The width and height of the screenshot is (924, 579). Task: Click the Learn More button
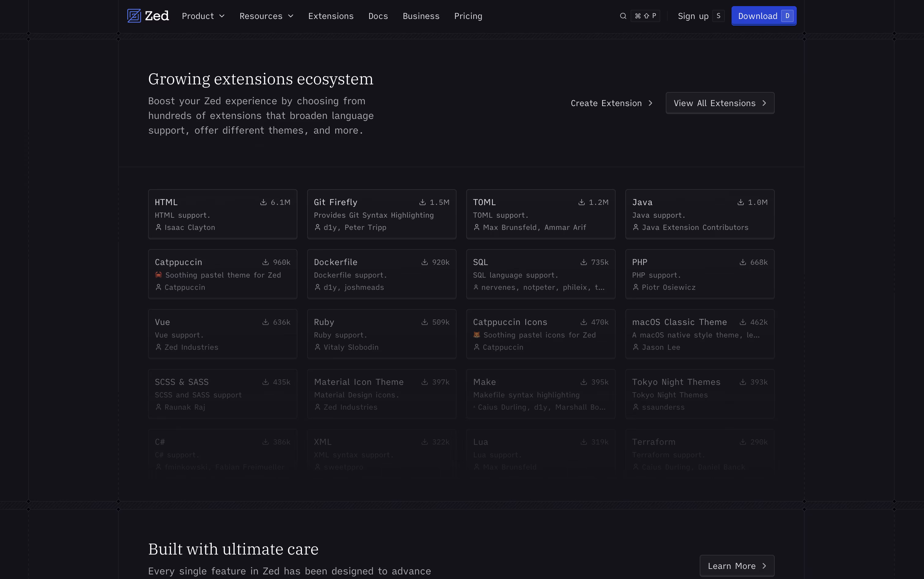tap(736, 566)
